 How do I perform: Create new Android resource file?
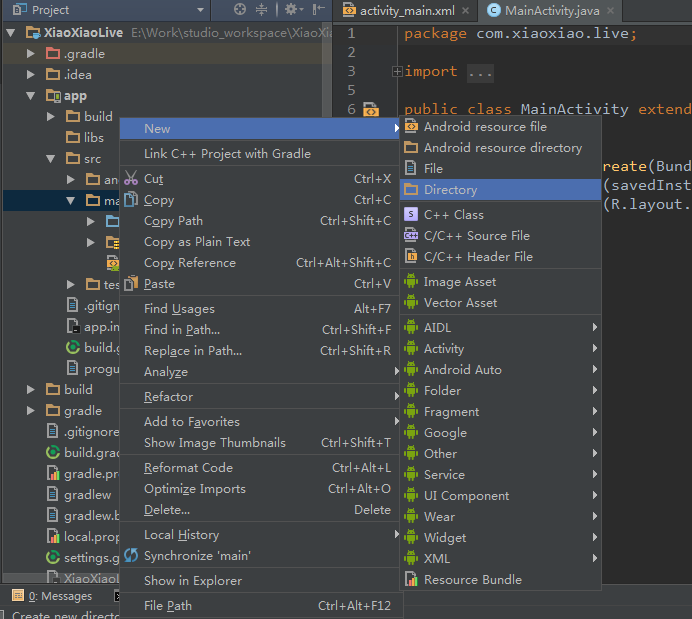(x=500, y=127)
